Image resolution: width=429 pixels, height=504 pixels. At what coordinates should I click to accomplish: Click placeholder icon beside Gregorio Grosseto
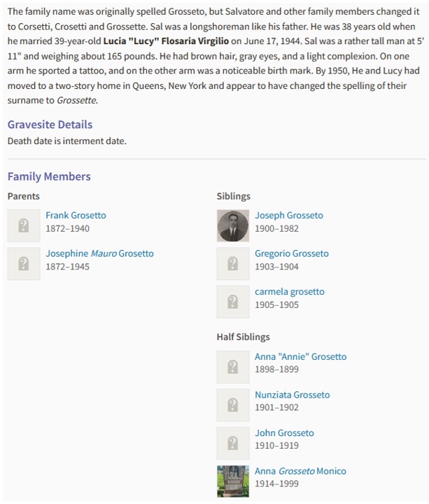pyautogui.click(x=233, y=264)
